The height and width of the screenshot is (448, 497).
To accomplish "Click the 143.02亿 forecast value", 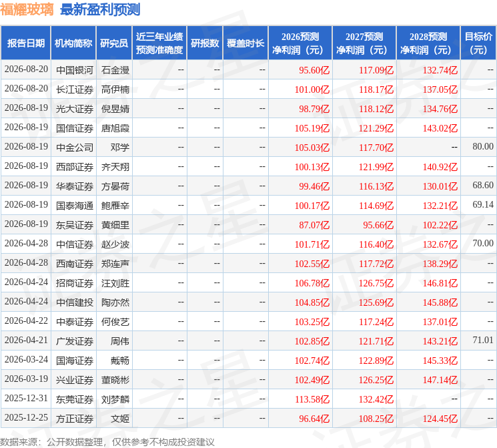I will coord(440,128).
